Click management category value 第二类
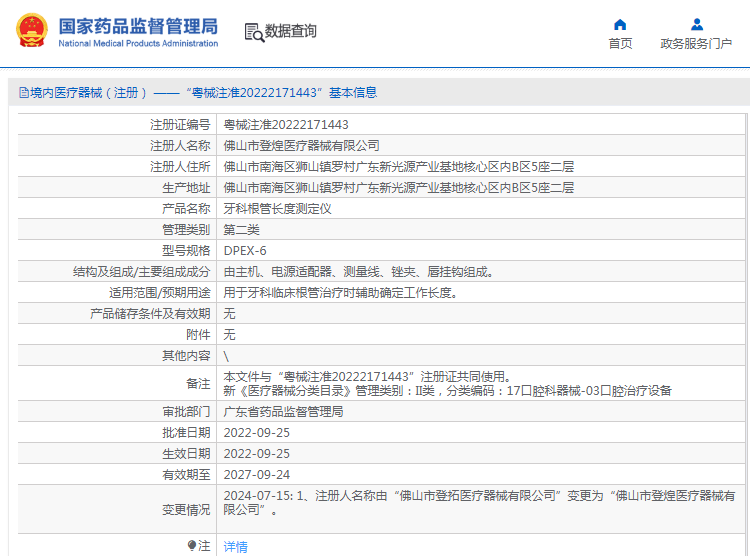This screenshot has width=750, height=556. (x=242, y=230)
